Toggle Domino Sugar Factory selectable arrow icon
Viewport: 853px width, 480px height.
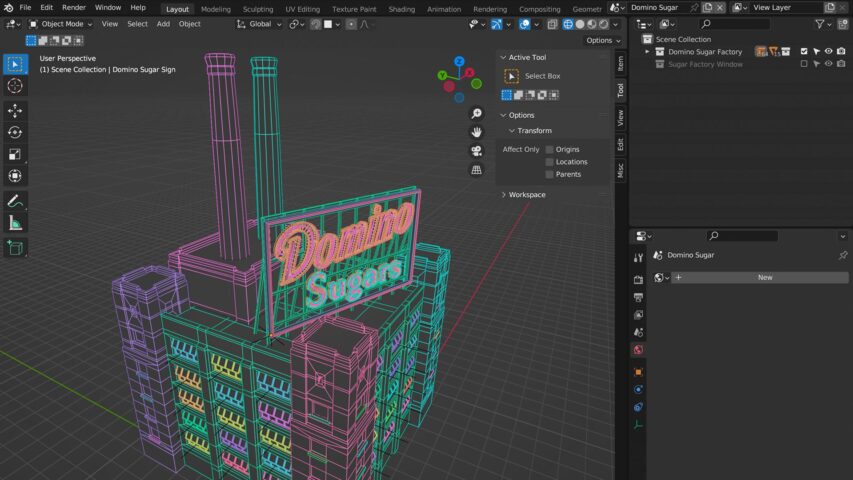pyautogui.click(x=817, y=51)
